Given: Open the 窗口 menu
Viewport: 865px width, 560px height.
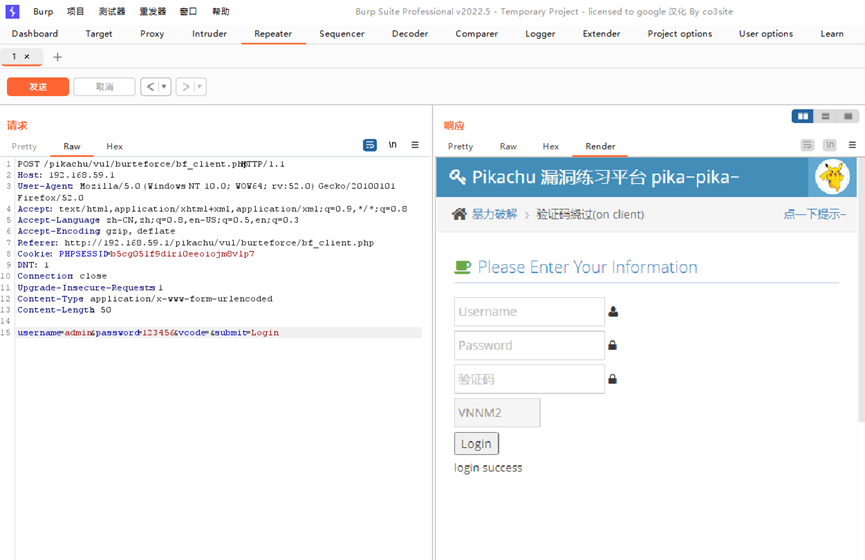Looking at the screenshot, I should (188, 12).
